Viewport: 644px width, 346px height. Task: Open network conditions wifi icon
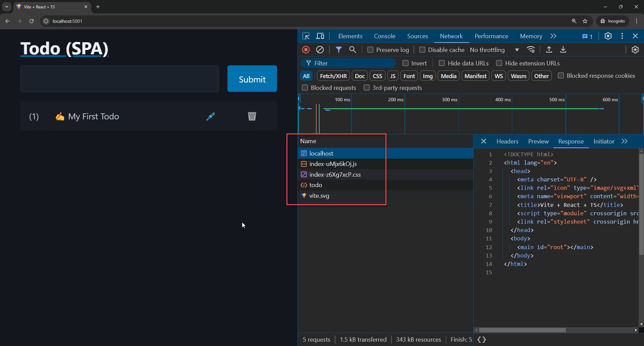[531, 50]
